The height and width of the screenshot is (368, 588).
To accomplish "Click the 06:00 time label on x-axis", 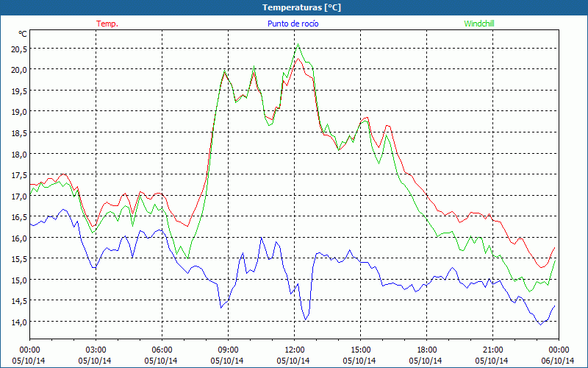I will tap(162, 350).
